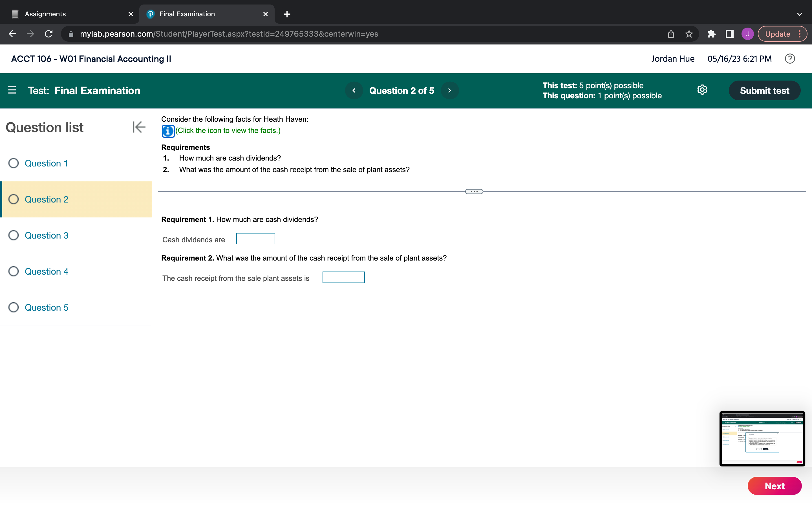Click the left navigation arrow icon
Image resolution: width=812 pixels, height=507 pixels.
[353, 90]
